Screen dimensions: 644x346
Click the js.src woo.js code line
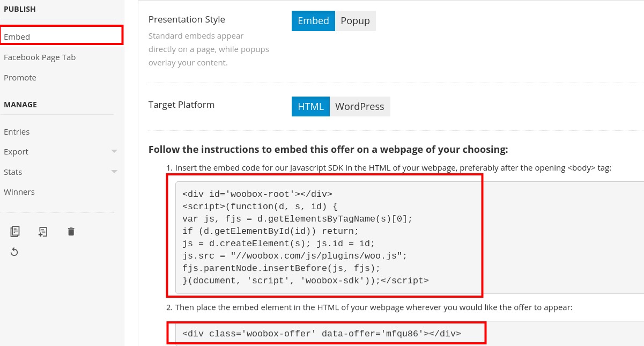(x=294, y=256)
